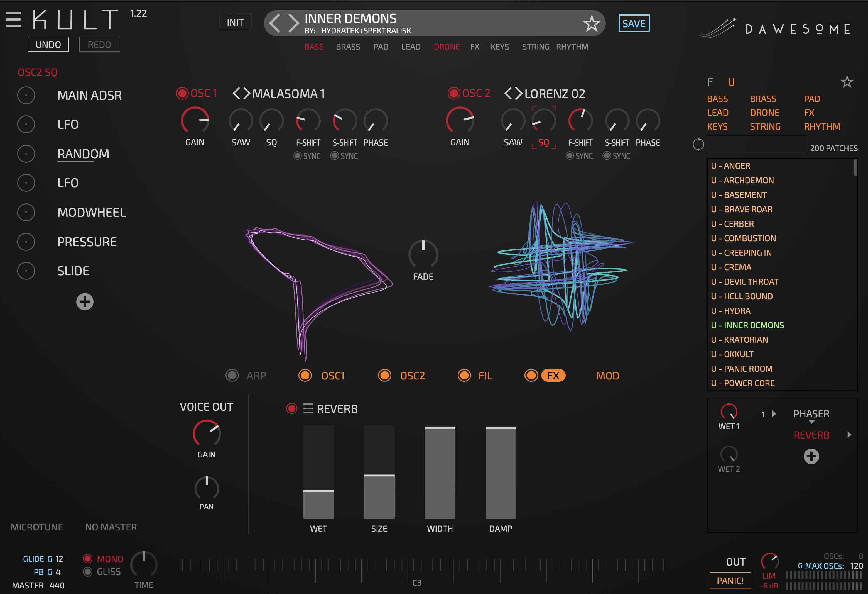
Task: Click the glide Time knob
Action: tap(144, 564)
